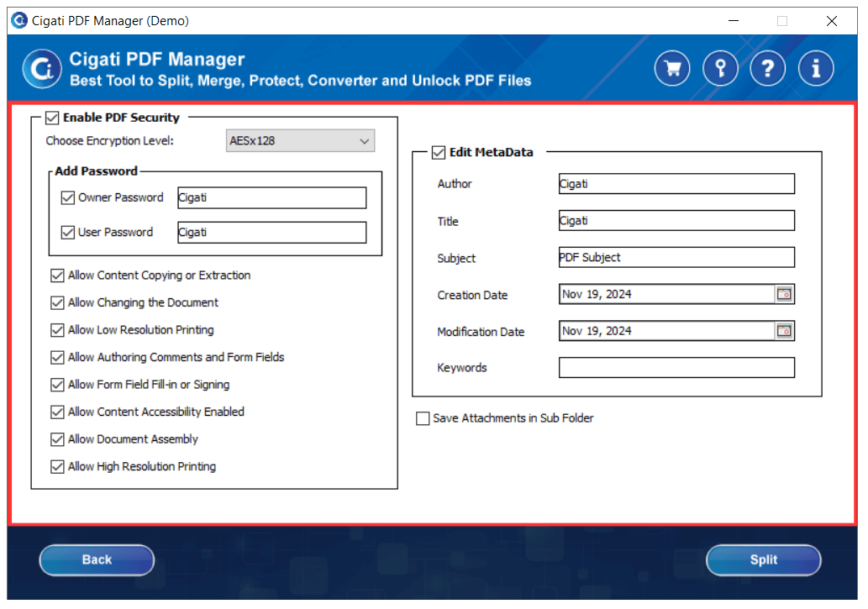
Task: Uncheck the User Password checkbox
Action: click(x=67, y=233)
